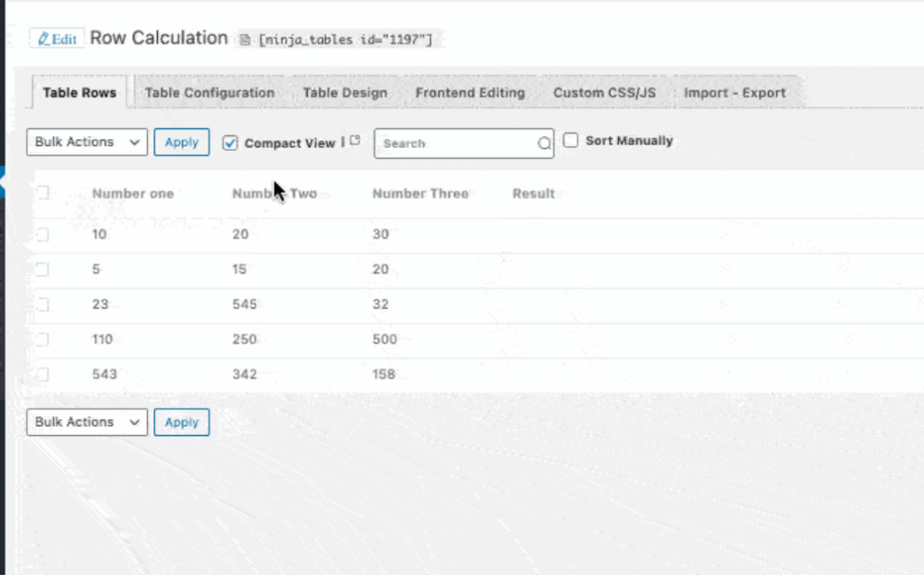924x583 pixels.
Task: Focus the Search input field
Action: pos(464,143)
